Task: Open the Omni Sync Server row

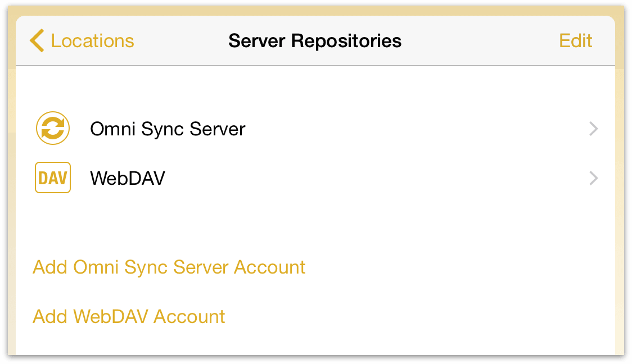Action: (315, 129)
